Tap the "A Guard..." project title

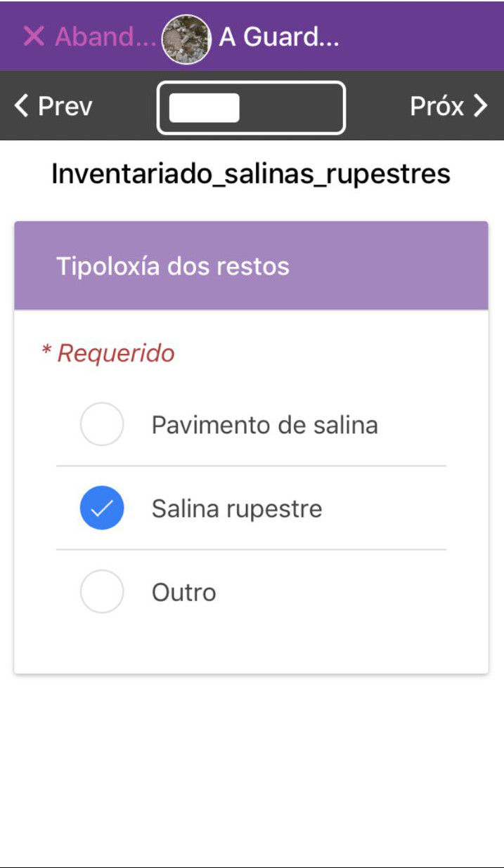click(x=279, y=37)
